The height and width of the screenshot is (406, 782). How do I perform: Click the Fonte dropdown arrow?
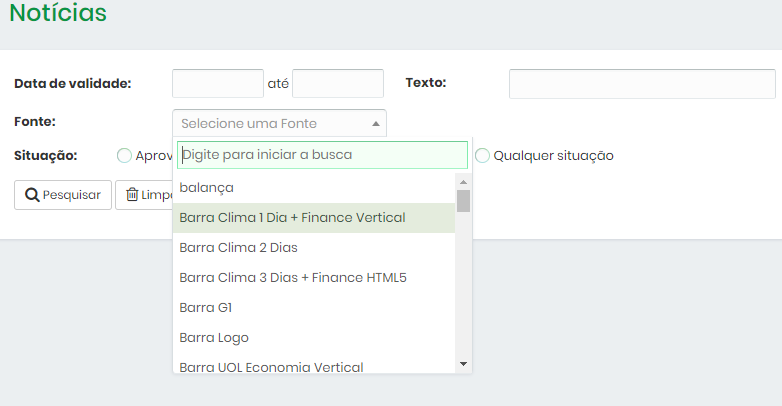(x=376, y=124)
